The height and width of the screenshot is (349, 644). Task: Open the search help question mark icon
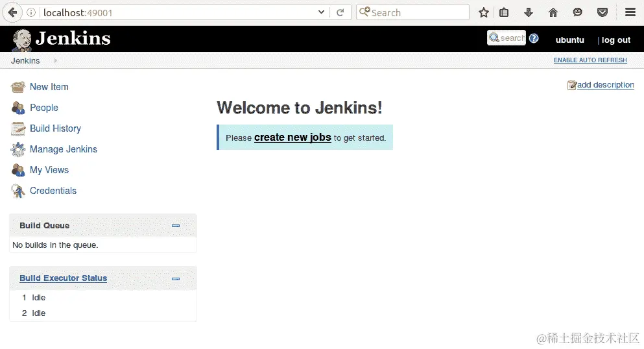(x=534, y=38)
